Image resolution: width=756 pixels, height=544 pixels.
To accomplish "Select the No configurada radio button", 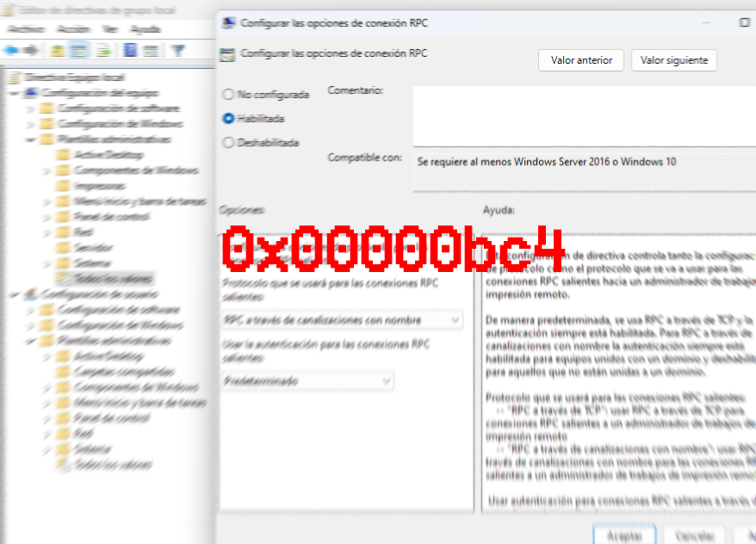I will point(226,95).
